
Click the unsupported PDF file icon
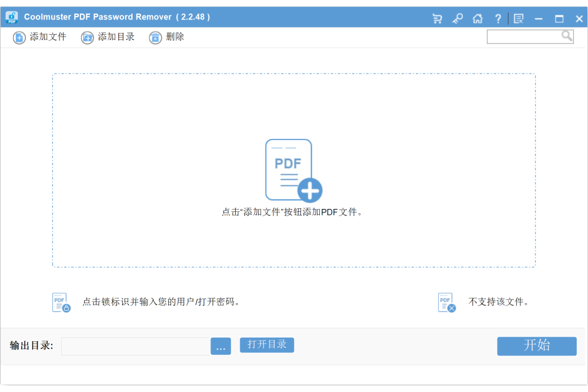(x=447, y=303)
